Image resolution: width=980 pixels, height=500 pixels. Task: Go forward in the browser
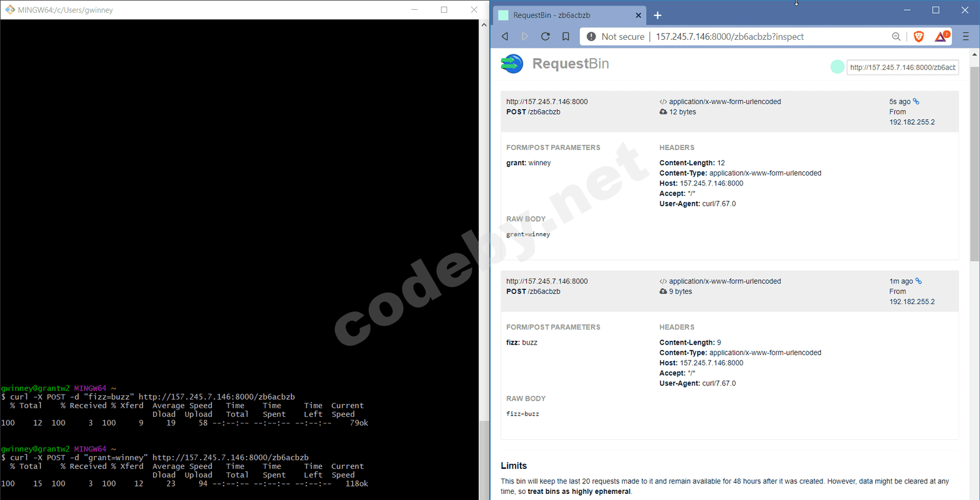point(525,37)
